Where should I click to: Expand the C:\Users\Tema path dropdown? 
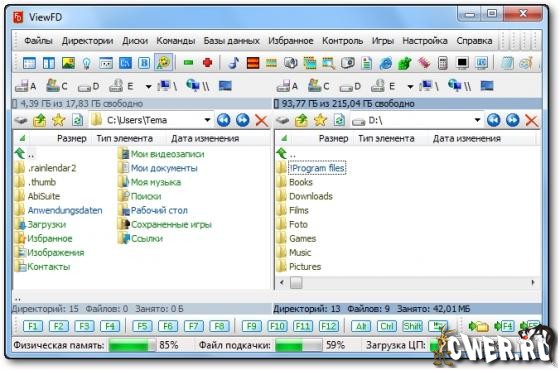click(207, 120)
